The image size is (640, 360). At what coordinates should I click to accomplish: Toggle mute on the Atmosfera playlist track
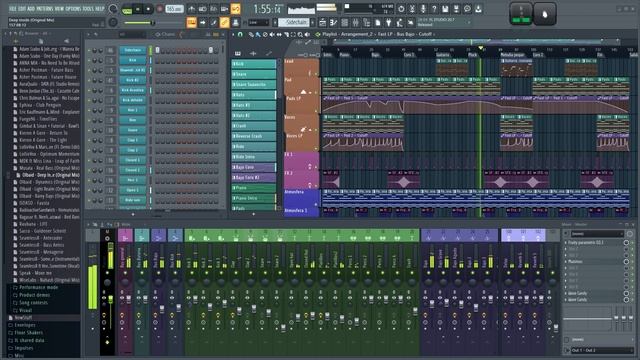[x=316, y=204]
